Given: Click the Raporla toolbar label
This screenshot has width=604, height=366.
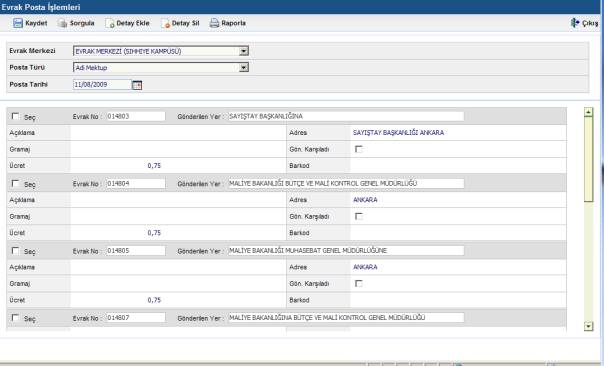Looking at the screenshot, I should [233, 23].
